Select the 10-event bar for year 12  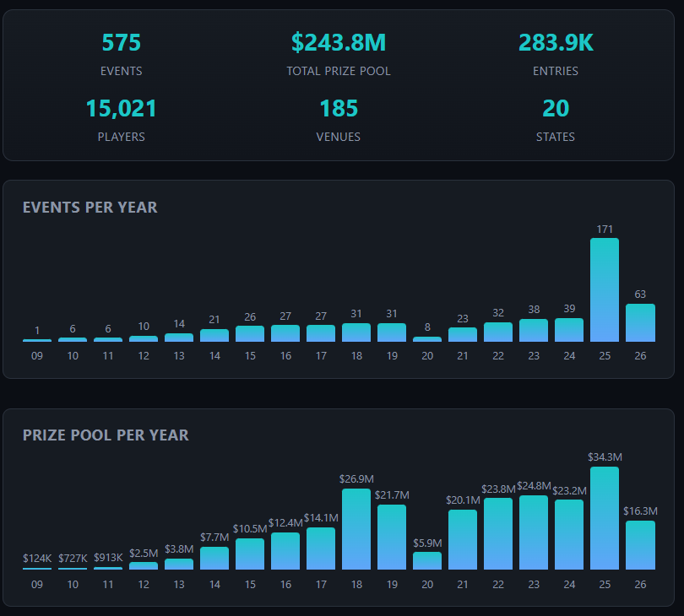coord(144,338)
